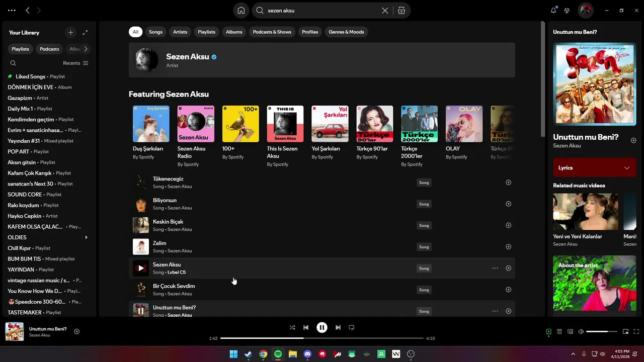Go back with the left arrow

27,10
